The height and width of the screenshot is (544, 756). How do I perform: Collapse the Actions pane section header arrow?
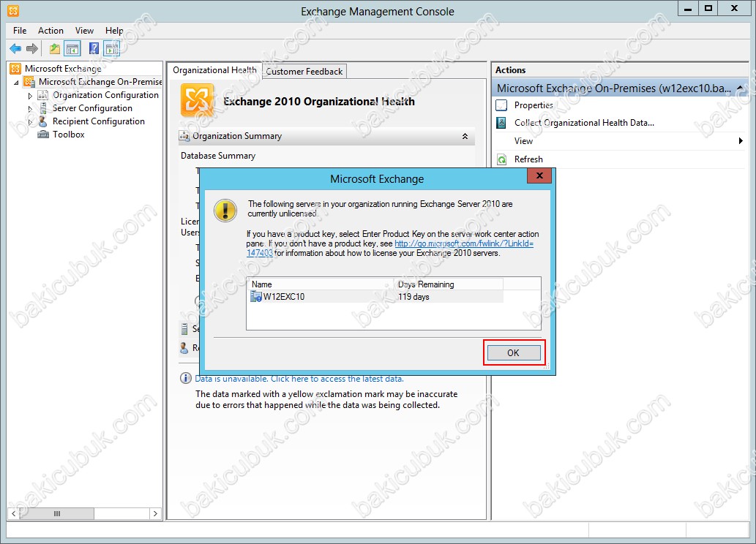740,88
